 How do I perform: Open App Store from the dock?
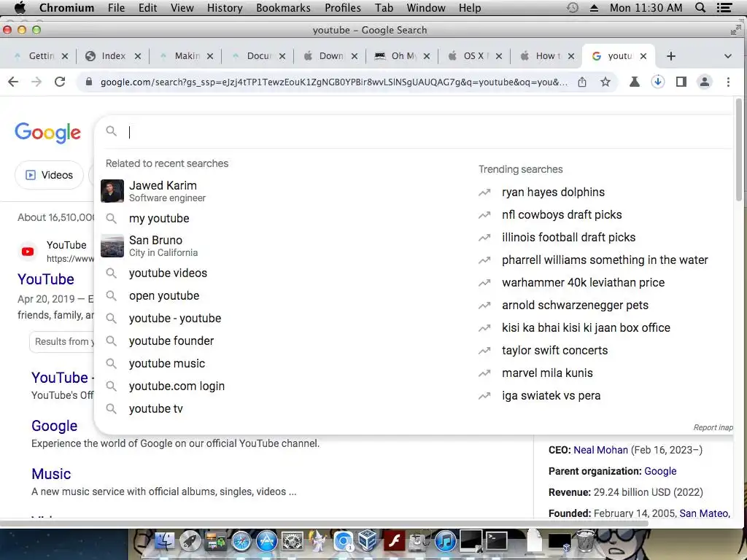pos(267,541)
